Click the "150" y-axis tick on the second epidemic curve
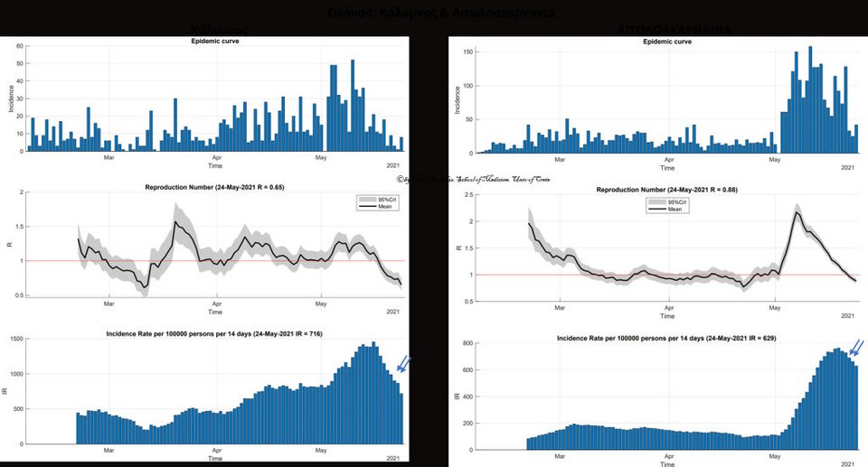This screenshot has height=467, width=868. tap(468, 52)
